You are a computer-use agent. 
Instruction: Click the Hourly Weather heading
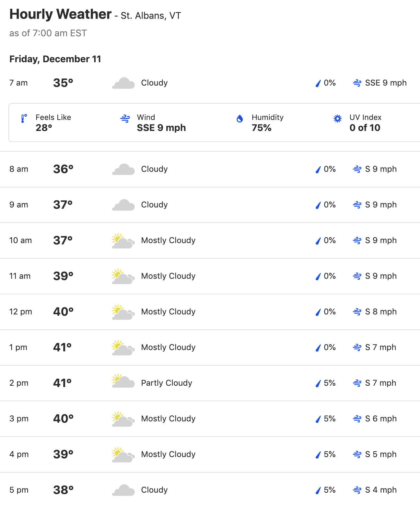pos(60,14)
